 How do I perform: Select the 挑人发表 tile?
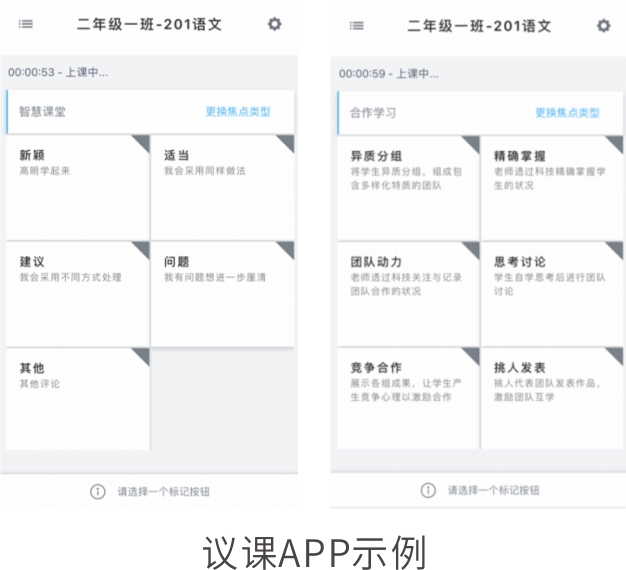tap(551, 398)
